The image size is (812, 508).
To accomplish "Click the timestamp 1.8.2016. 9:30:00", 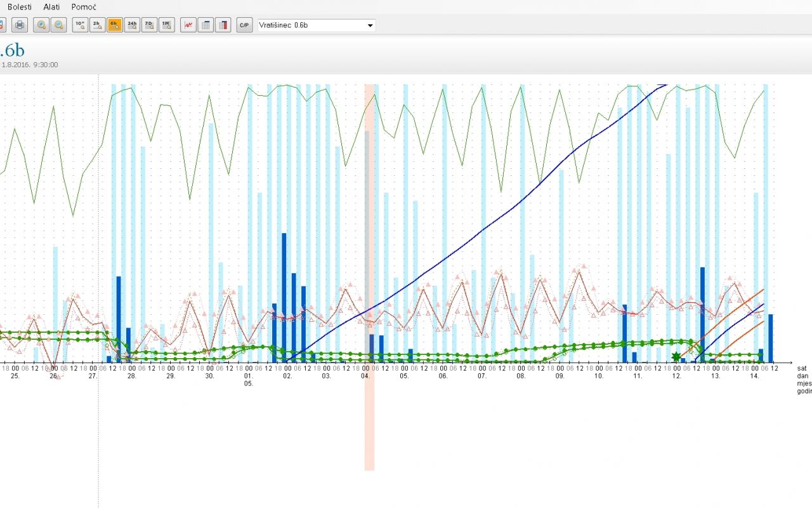I will pos(30,65).
